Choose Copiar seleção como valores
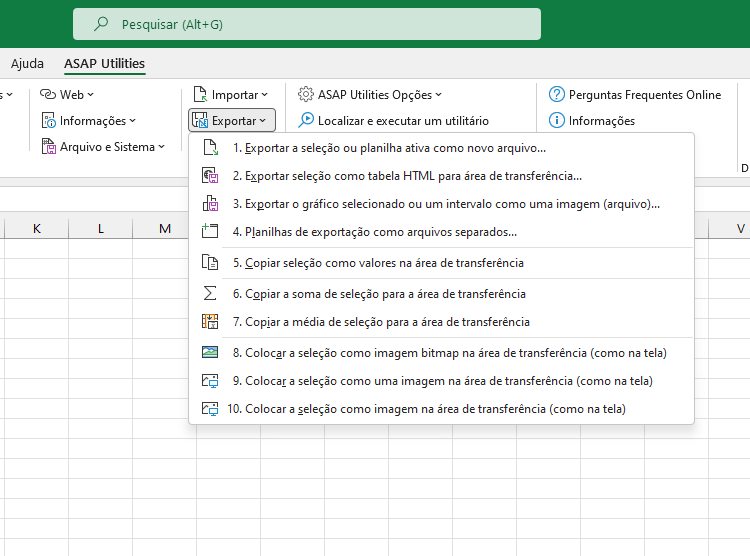Image resolution: width=750 pixels, height=556 pixels. (441, 263)
